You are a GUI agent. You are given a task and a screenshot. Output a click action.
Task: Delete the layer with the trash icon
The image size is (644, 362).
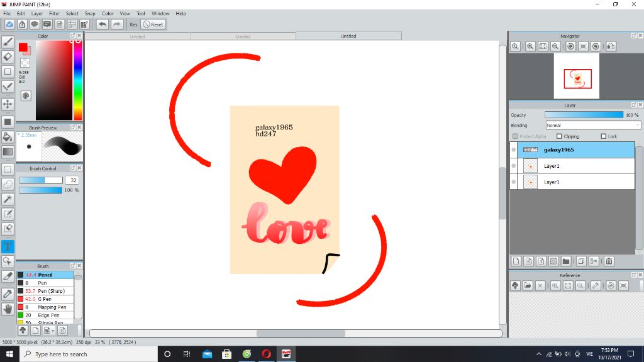[x=609, y=261]
